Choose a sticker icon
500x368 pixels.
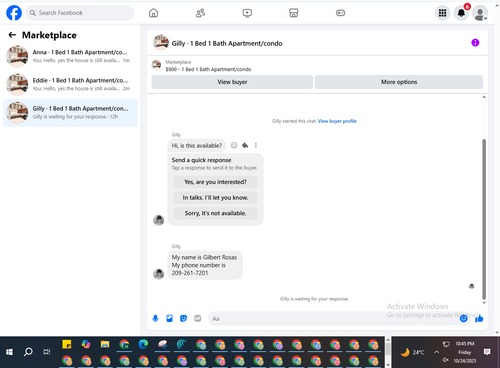tap(183, 319)
